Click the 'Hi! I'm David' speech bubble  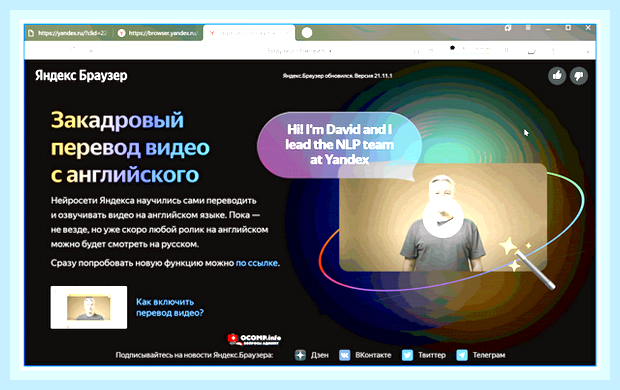339,145
